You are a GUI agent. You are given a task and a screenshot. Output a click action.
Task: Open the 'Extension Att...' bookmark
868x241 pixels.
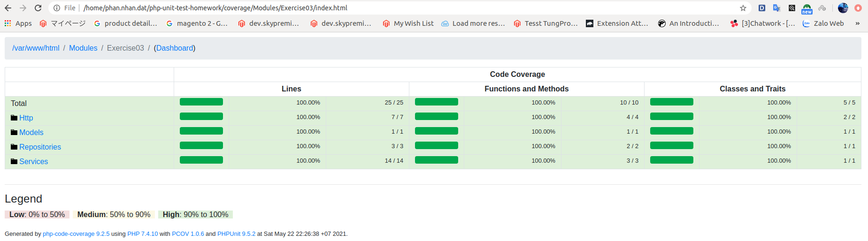(x=617, y=23)
